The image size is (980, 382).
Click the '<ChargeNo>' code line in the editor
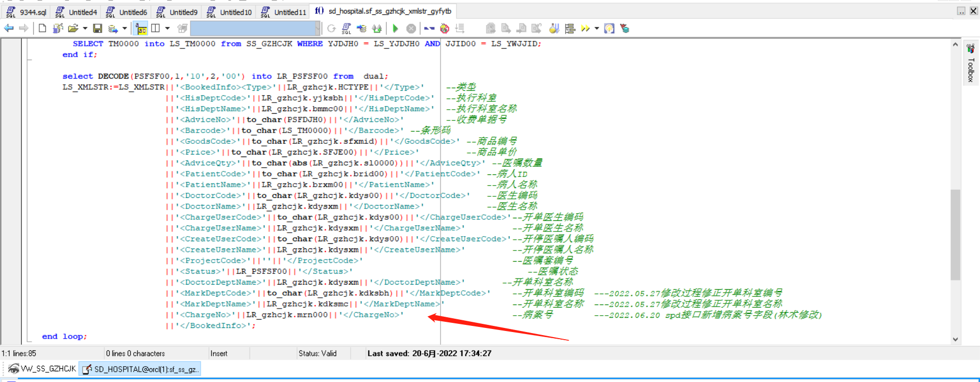tap(284, 315)
